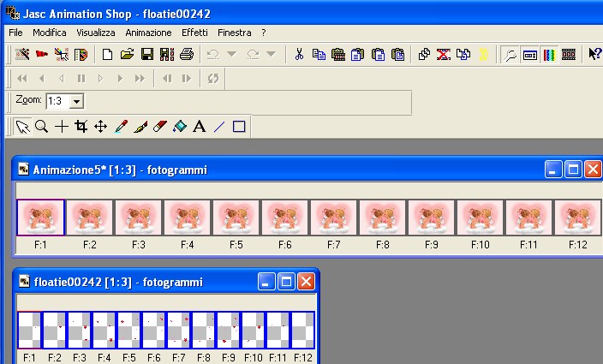Open the Finestra menu
Image resolution: width=603 pixels, height=364 pixels.
click(x=234, y=33)
